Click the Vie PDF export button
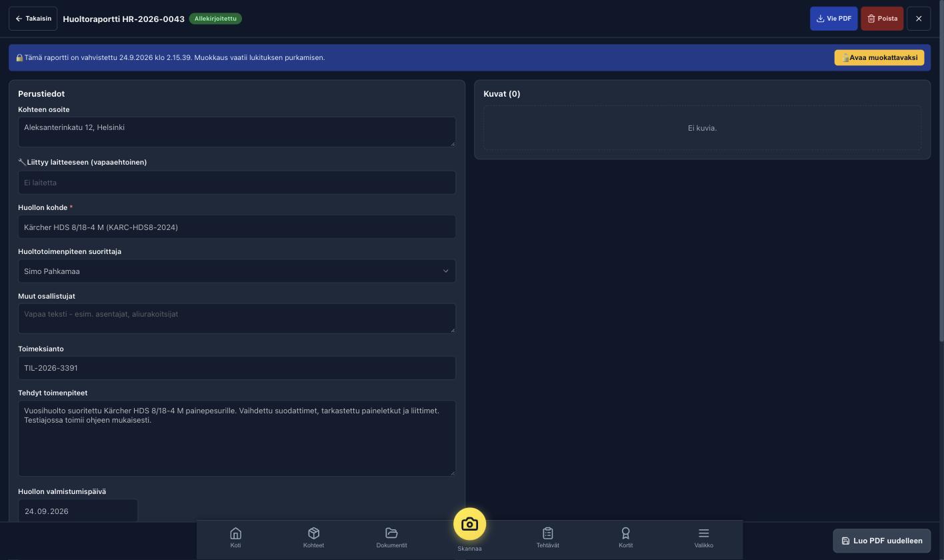 click(x=833, y=19)
